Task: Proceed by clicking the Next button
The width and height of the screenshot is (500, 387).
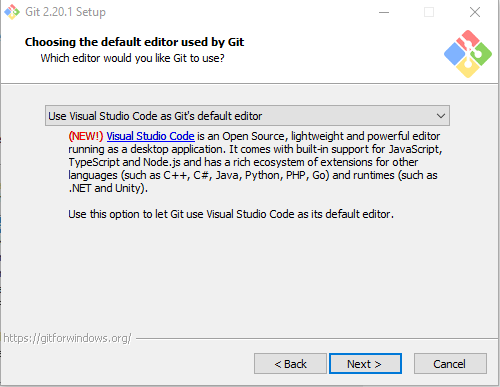Action: pyautogui.click(x=365, y=364)
